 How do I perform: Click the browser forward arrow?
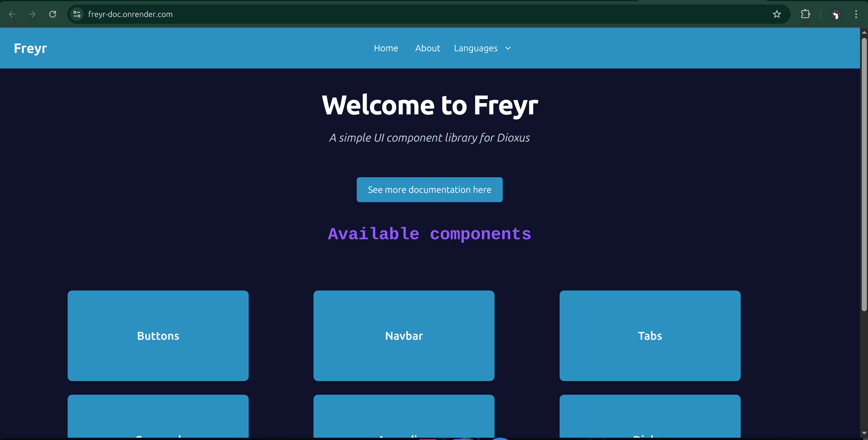click(32, 14)
